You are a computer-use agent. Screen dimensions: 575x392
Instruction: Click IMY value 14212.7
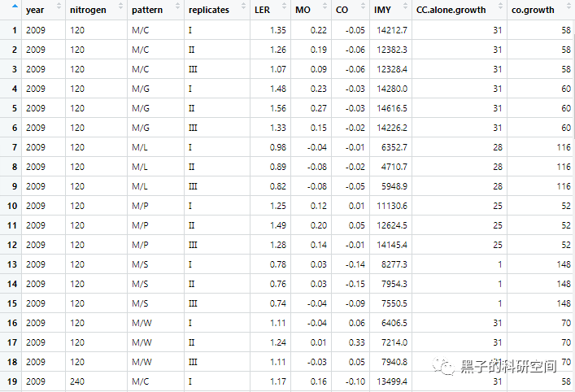(x=392, y=30)
